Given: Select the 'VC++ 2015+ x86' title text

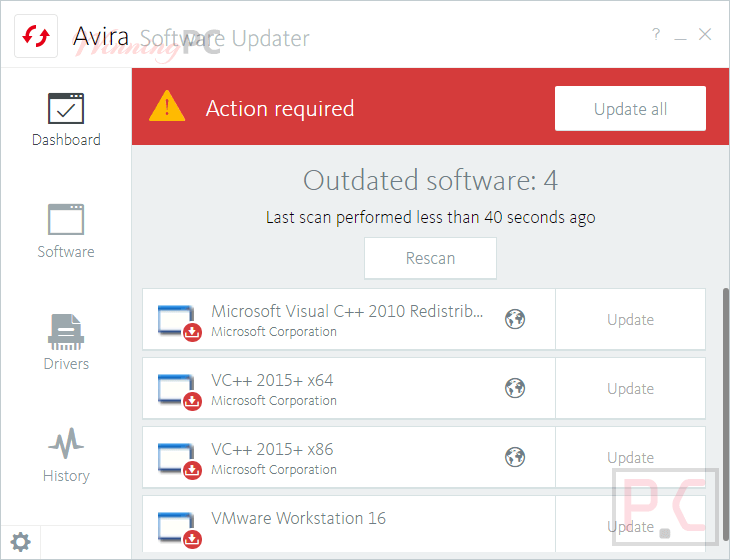Looking at the screenshot, I should [x=272, y=449].
